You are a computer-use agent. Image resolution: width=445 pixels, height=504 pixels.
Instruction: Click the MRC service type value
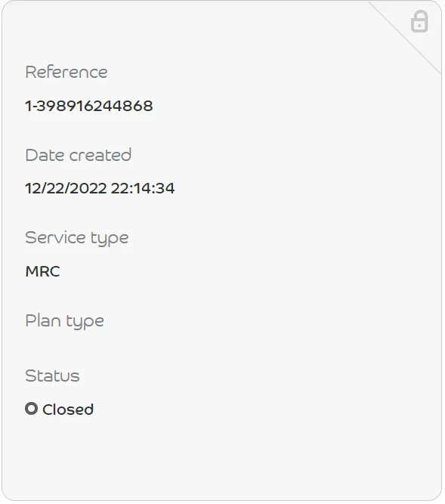pos(42,271)
